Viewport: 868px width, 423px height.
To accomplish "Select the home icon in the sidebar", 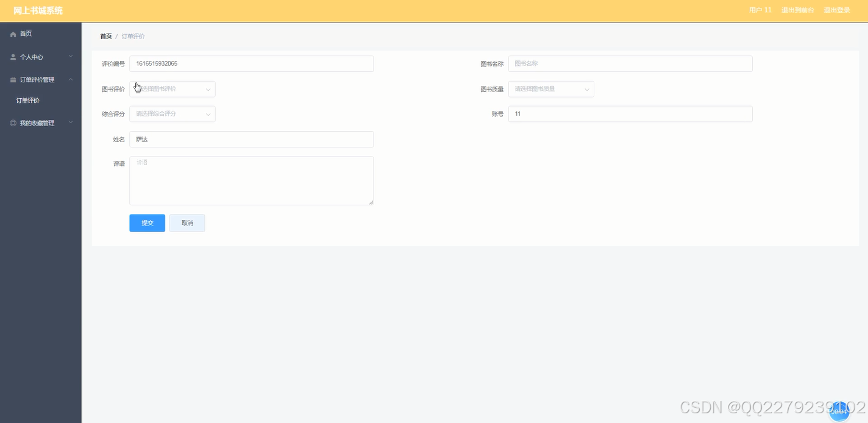I will click(x=13, y=34).
